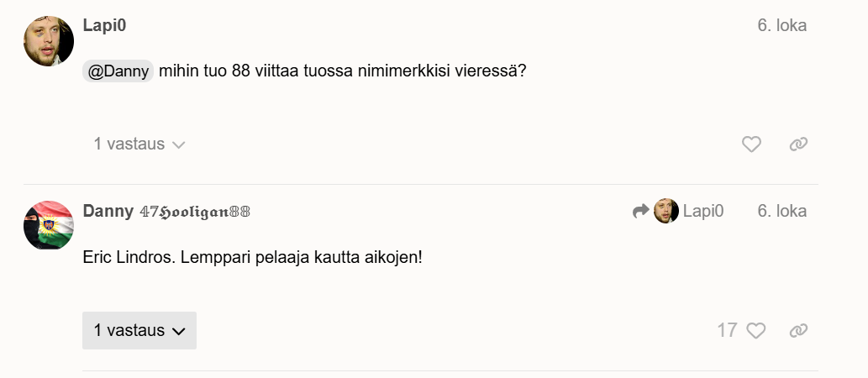Viewport: 868px width, 378px height.
Task: Show who liked via the 17 count
Action: (727, 330)
